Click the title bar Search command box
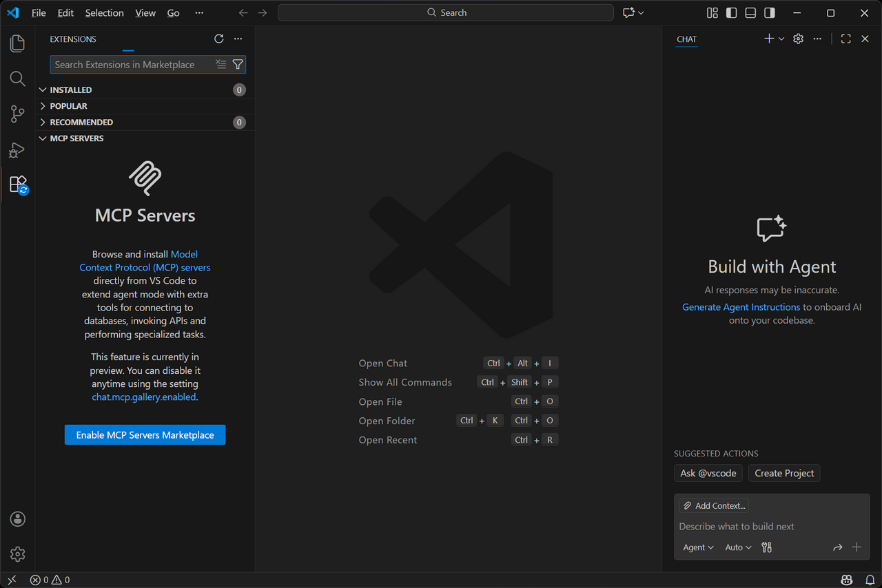 (x=446, y=12)
